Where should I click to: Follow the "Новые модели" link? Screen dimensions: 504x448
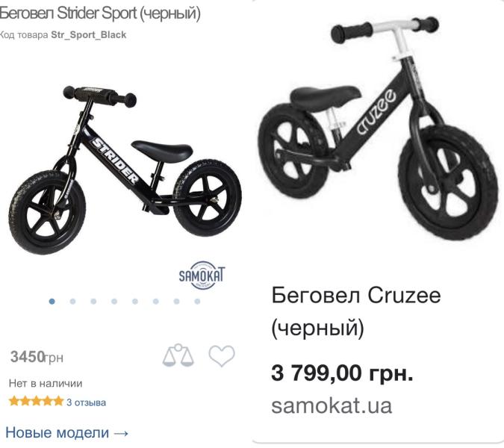click(67, 432)
